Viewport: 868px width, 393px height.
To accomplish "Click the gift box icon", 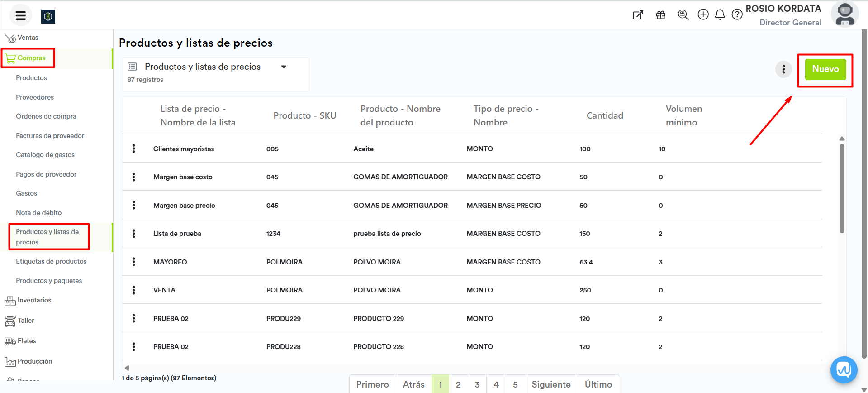I will coord(660,15).
